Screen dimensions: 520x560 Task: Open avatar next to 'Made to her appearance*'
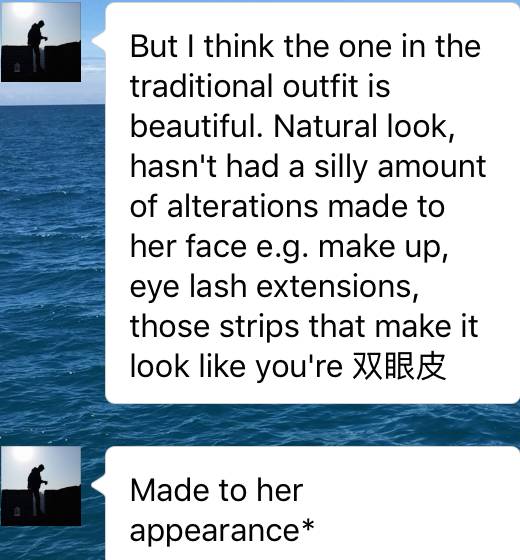coord(41,486)
